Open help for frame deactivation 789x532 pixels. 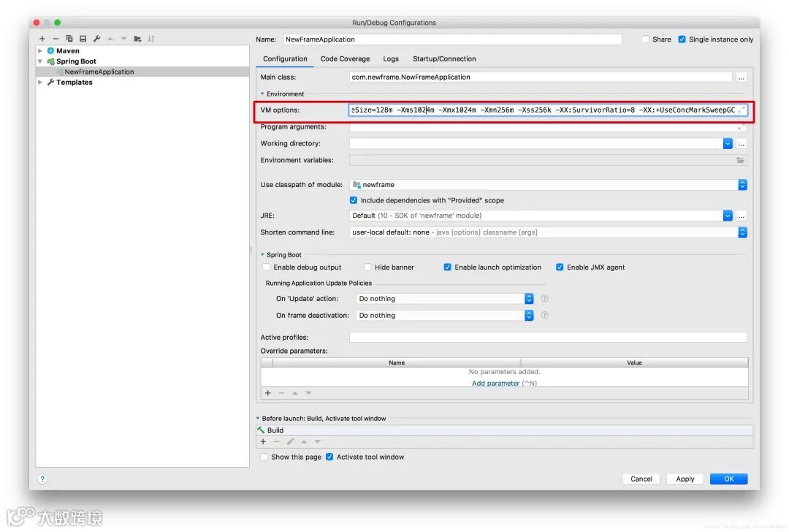coord(544,316)
